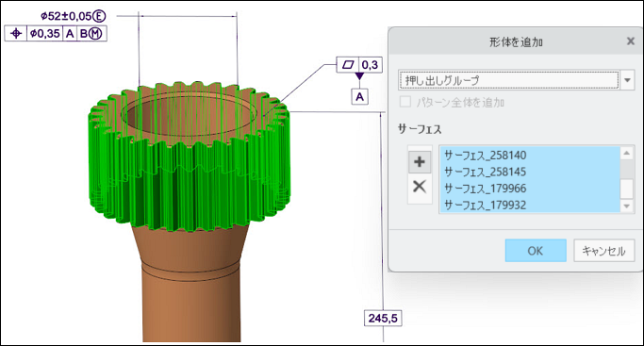Select the 245,5 dimension value

[383, 318]
